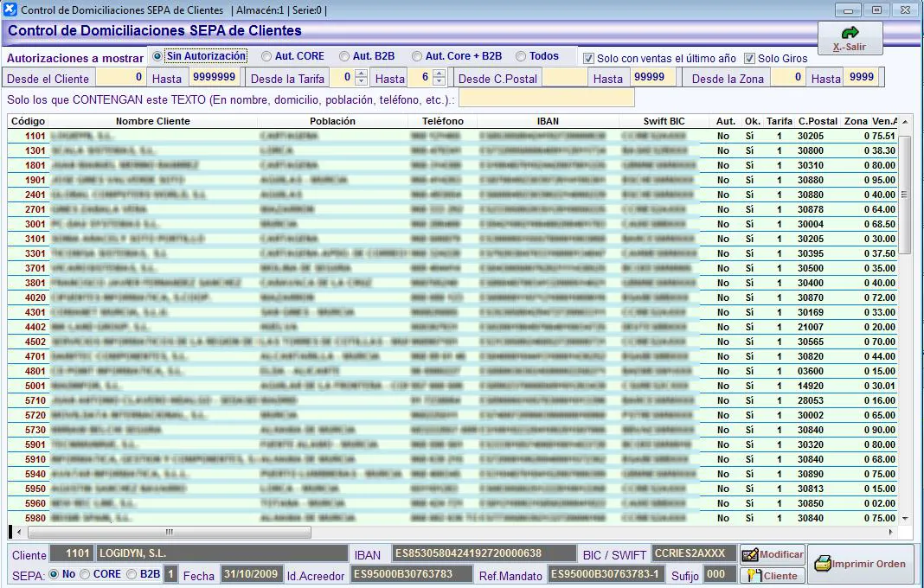
Task: Click the X.-Salir exit button
Action: click(x=850, y=39)
